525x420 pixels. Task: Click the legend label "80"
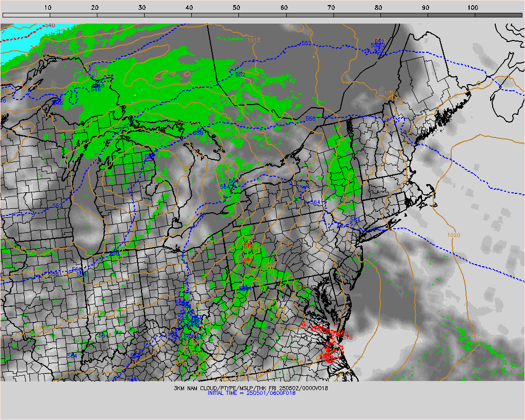378,7
